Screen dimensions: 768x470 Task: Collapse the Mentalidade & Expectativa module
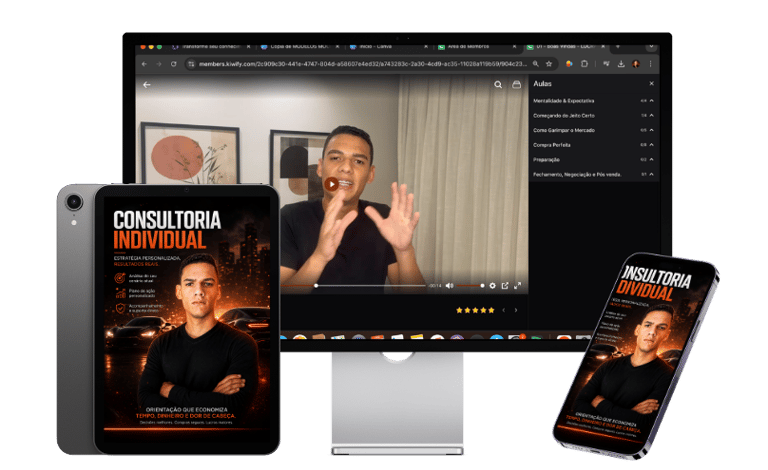pos(651,101)
